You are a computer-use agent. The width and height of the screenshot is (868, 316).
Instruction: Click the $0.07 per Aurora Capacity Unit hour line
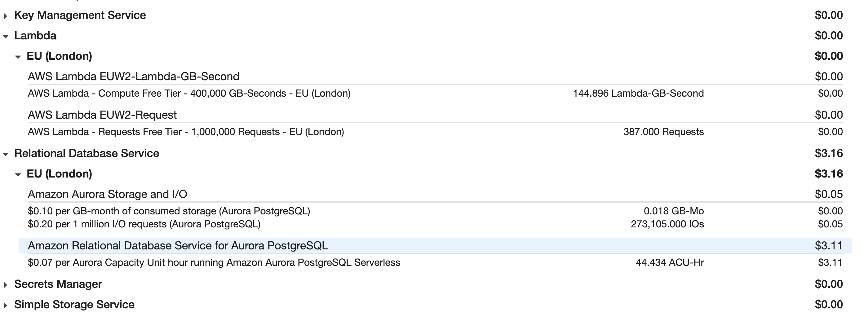pyautogui.click(x=214, y=262)
